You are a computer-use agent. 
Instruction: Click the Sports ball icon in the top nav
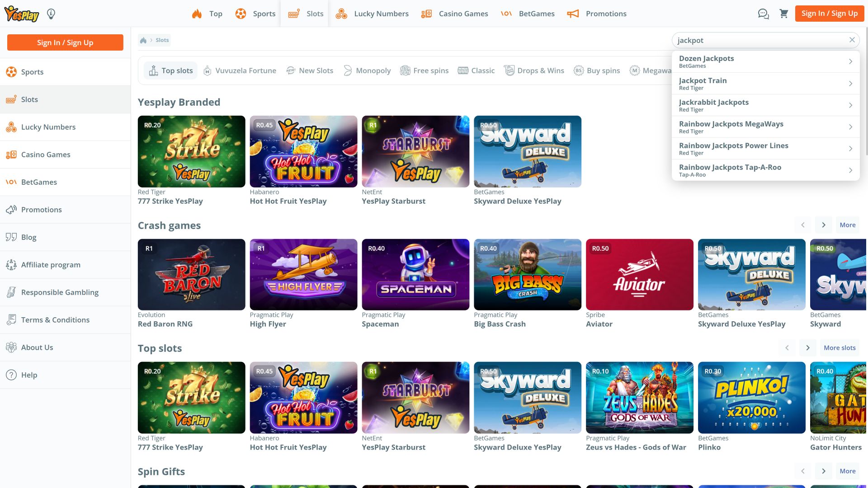(x=241, y=14)
